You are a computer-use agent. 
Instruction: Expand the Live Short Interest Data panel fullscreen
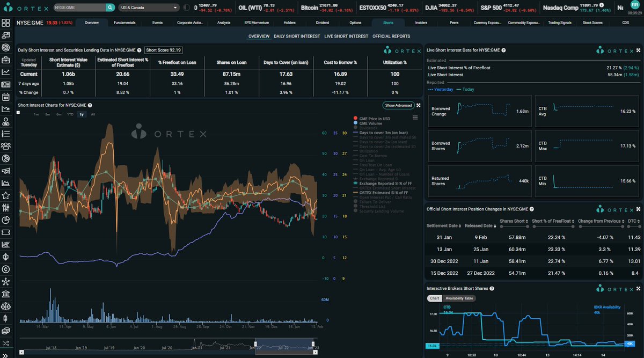coord(638,49)
